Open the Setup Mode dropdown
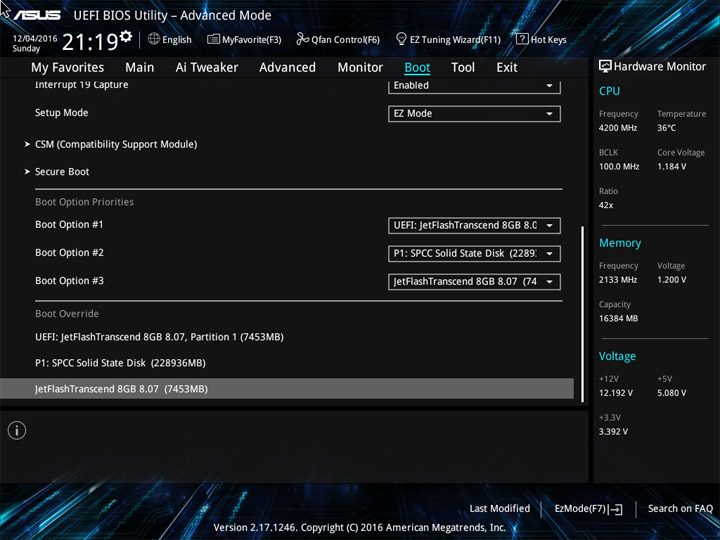This screenshot has height=540, width=720. (474, 113)
